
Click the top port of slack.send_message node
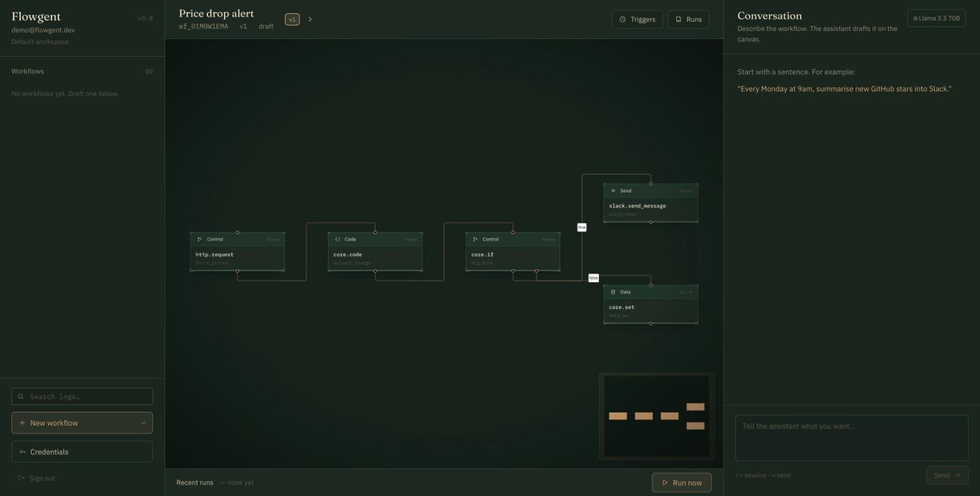(x=650, y=184)
